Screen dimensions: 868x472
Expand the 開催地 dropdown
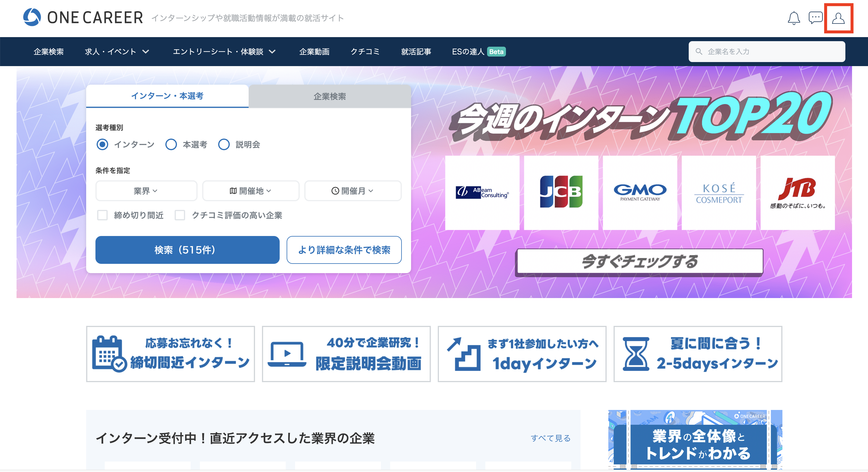[x=251, y=191]
